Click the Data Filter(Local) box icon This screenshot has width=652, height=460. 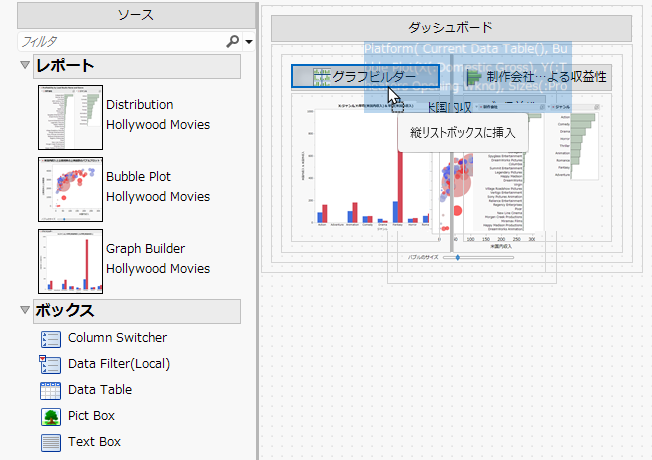click(50, 364)
